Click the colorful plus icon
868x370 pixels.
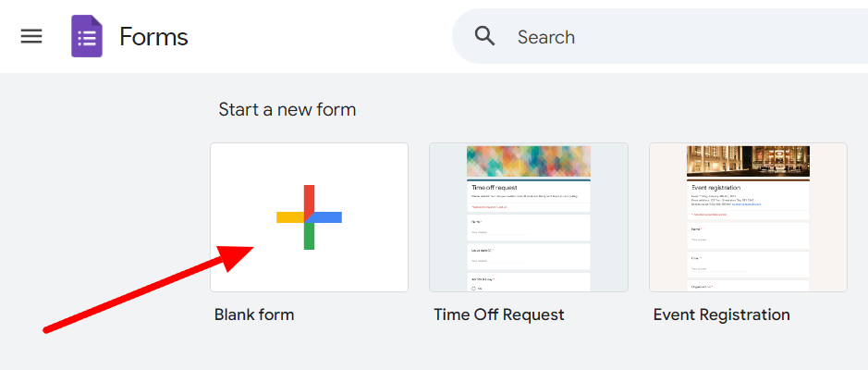click(309, 217)
